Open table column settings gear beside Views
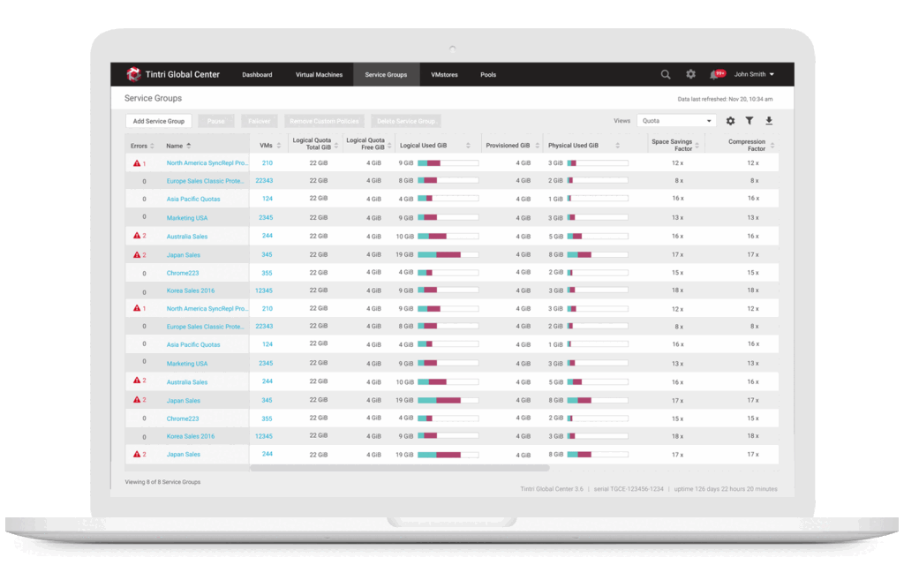 coord(730,121)
